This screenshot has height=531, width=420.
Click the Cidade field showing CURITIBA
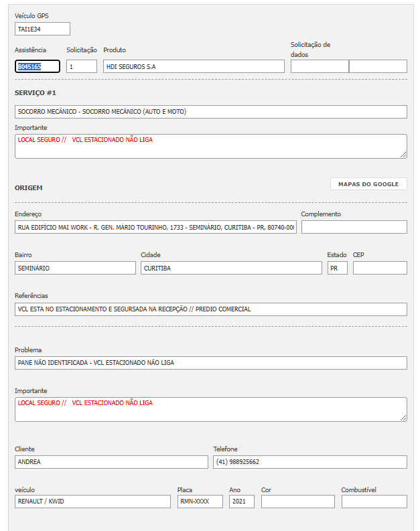[x=231, y=268]
